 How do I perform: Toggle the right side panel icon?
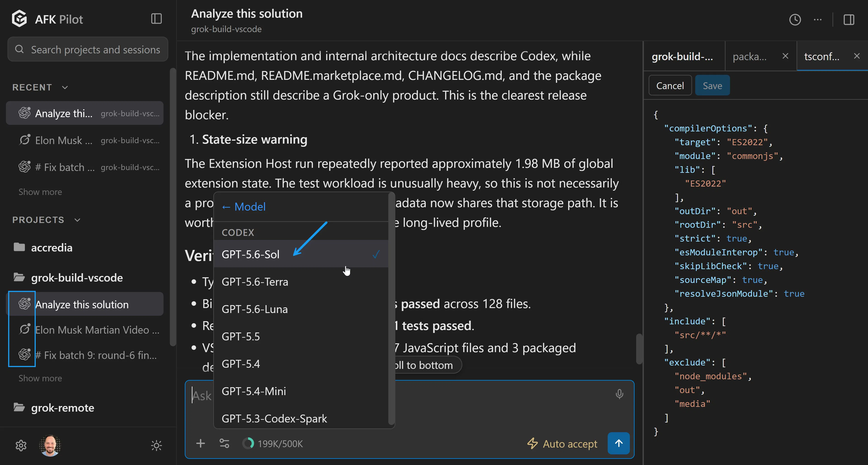(x=849, y=19)
